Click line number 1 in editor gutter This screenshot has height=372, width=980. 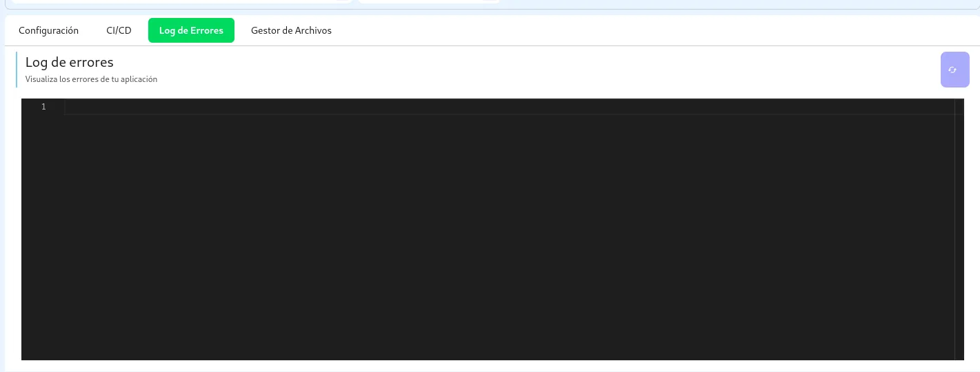pyautogui.click(x=43, y=107)
